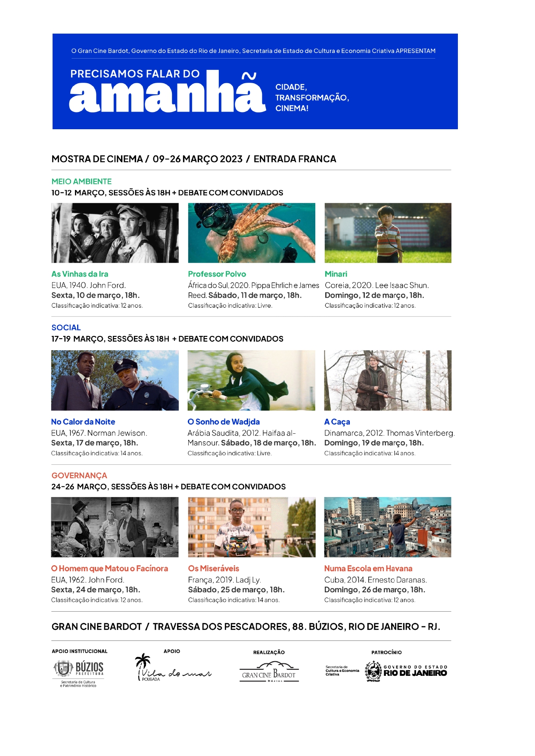Click the blue 'A Caça' title
Screen dimensions: 535x756
click(x=337, y=422)
